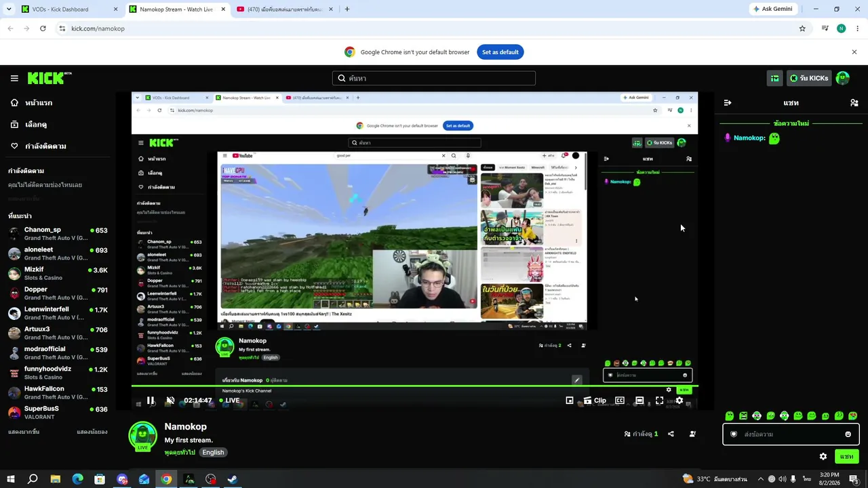Open Ask Gemini
868x488 pixels.
click(773, 9)
